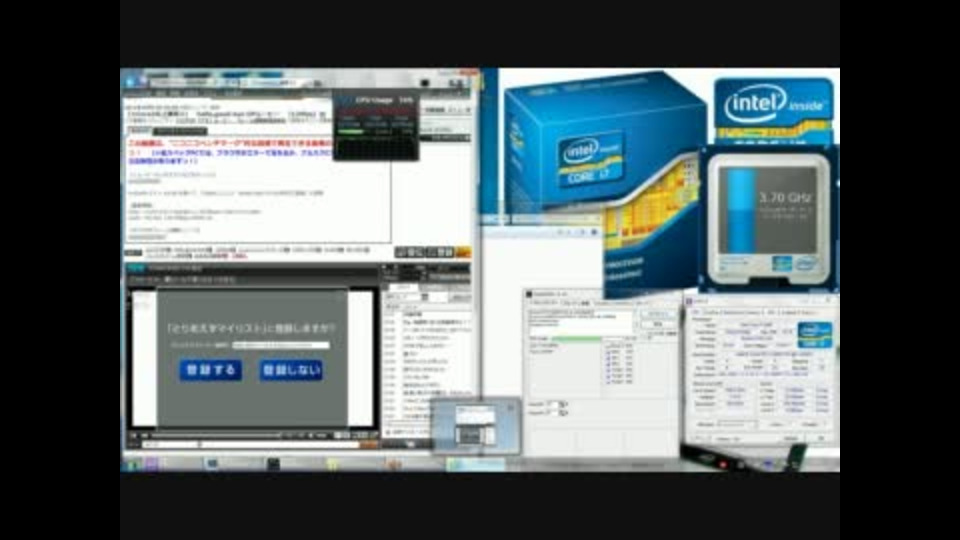Click the highlighted active taskbar button
This screenshot has height=540, width=960.
(476, 465)
